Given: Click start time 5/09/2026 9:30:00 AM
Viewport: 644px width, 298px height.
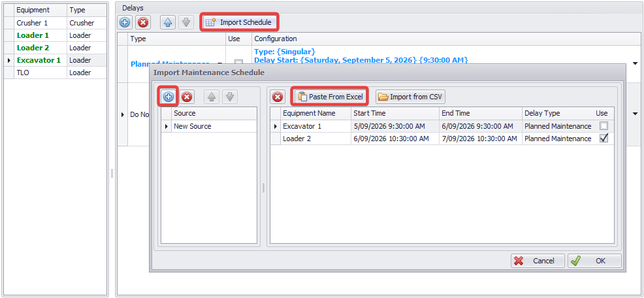Looking at the screenshot, I should (x=394, y=126).
